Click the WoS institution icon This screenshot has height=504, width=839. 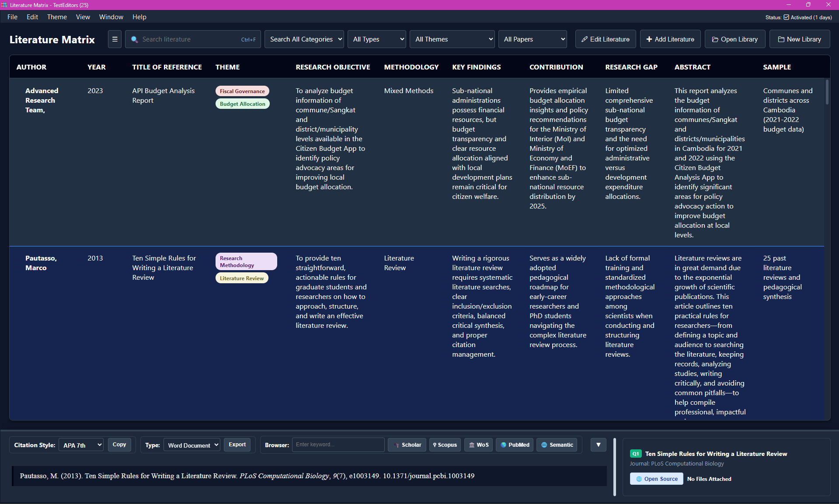(x=472, y=445)
